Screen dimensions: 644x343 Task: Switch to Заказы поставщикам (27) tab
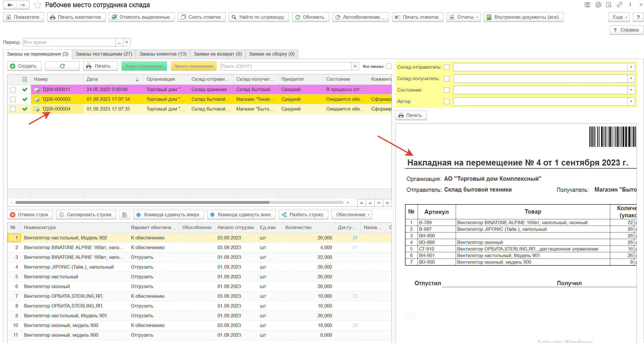coord(104,54)
